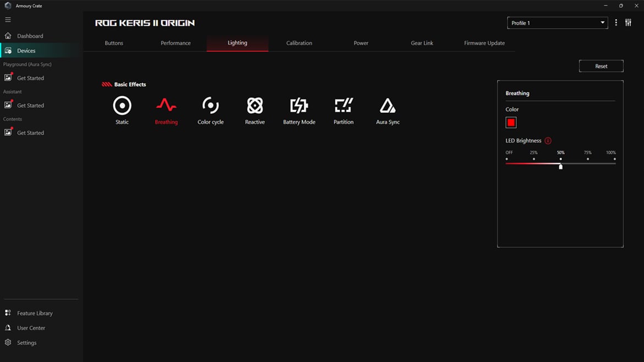Click the LED Brightness info icon
This screenshot has width=644, height=362.
pos(548,141)
